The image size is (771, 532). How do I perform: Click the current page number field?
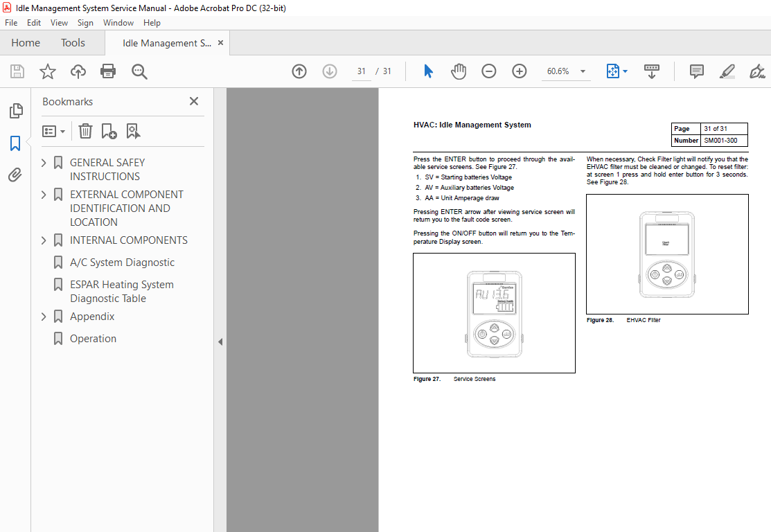[362, 71]
